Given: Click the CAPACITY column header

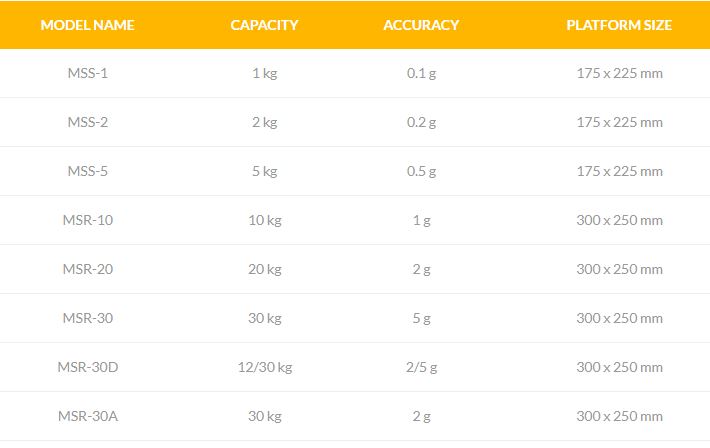Looking at the screenshot, I should pos(264,25).
